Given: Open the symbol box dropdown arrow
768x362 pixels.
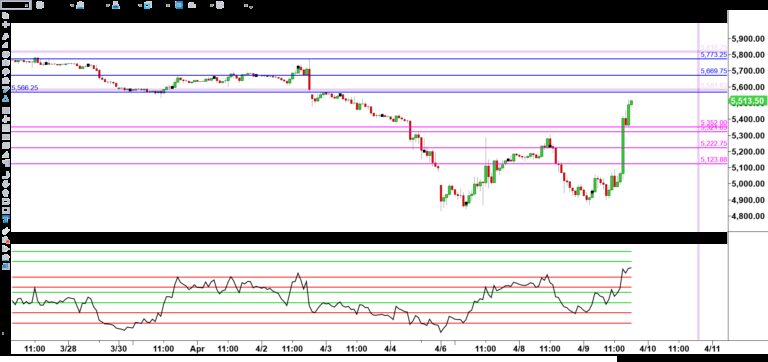Looking at the screenshot, I should [x=26, y=5].
